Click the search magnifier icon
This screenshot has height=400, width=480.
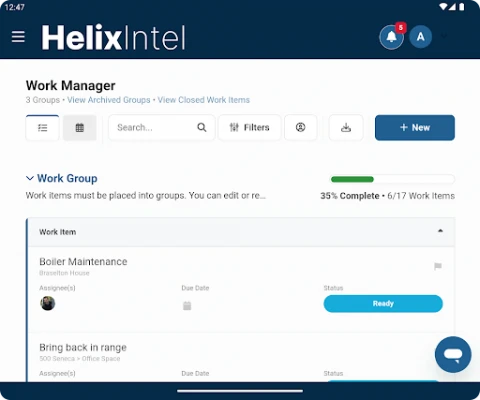pyautogui.click(x=202, y=127)
